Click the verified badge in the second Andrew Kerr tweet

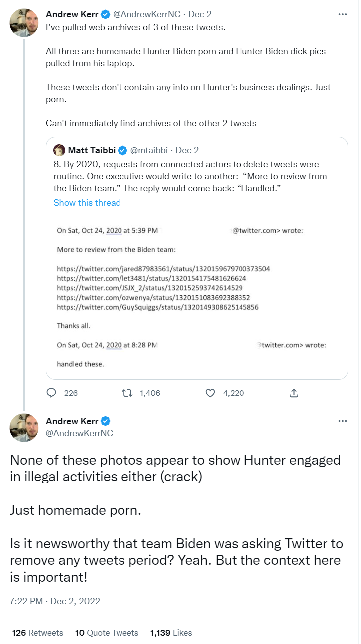(106, 421)
